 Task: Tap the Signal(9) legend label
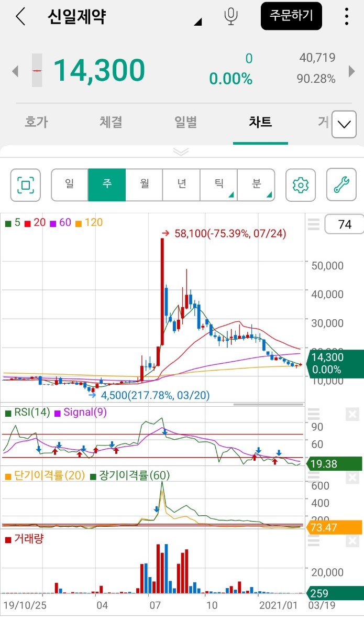(80, 413)
